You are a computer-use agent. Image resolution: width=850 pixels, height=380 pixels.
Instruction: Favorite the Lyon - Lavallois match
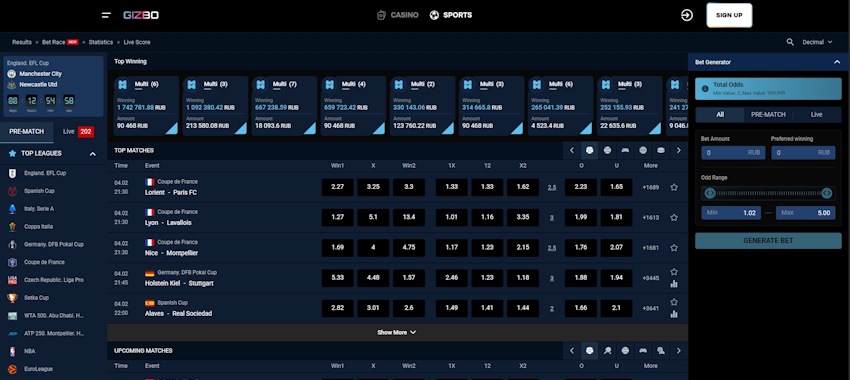tap(674, 217)
